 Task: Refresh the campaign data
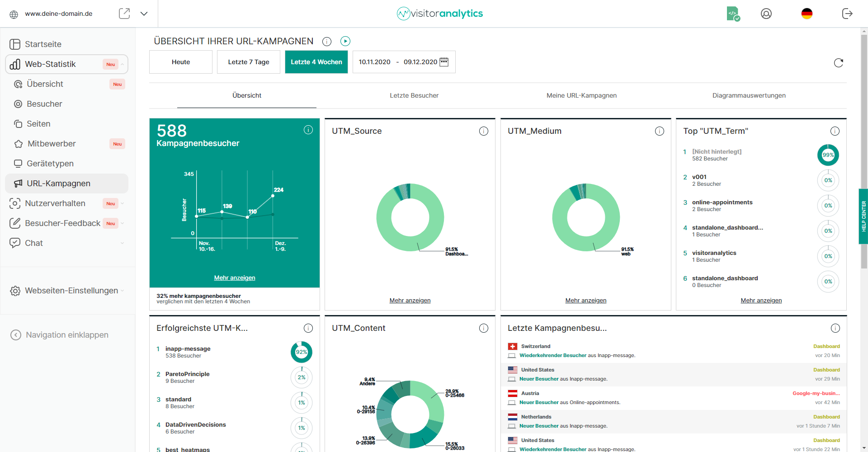coord(839,63)
